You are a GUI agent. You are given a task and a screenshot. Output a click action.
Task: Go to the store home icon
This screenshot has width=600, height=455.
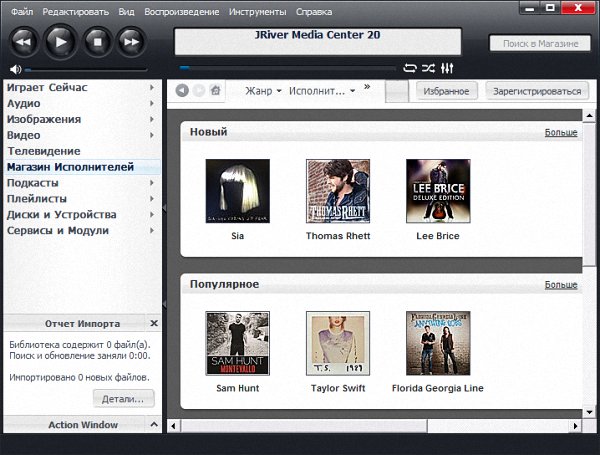(x=216, y=91)
